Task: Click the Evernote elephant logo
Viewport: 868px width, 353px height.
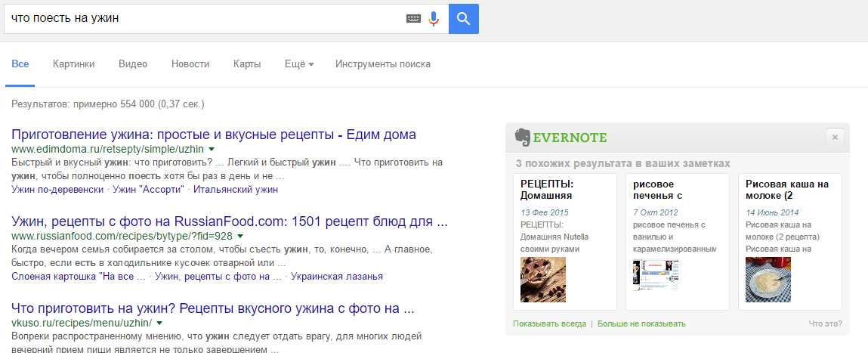Action: (523, 137)
